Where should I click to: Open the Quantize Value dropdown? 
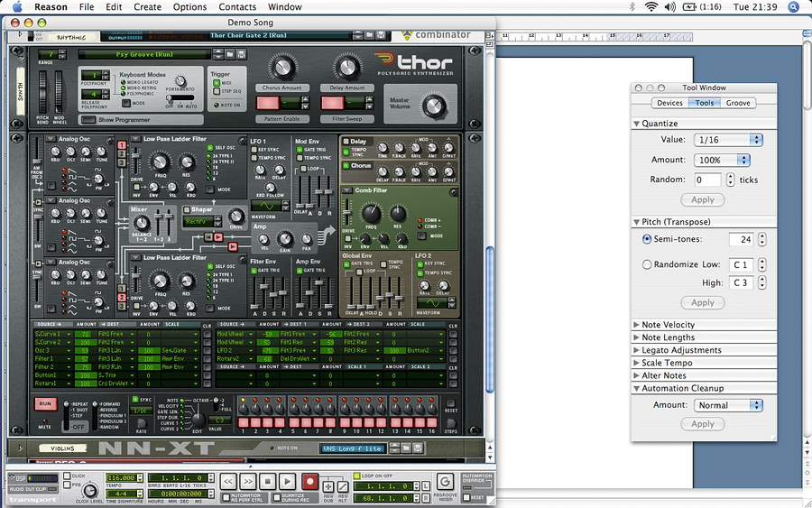point(728,140)
